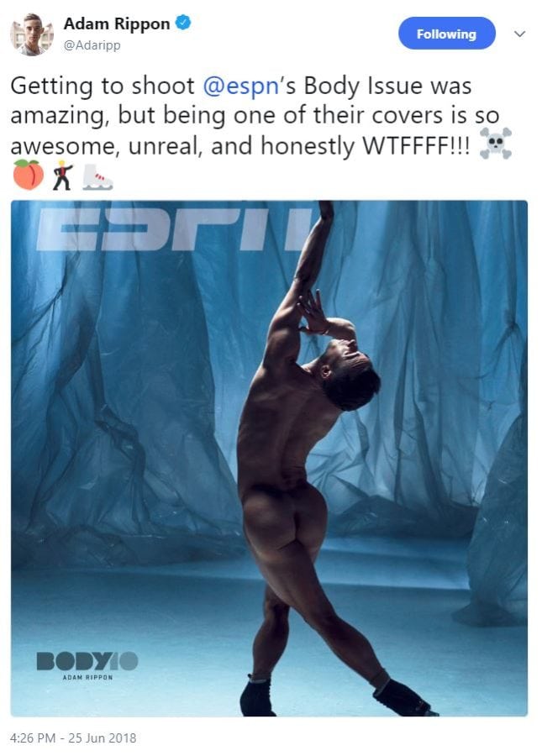Viewport: 542px width, 756px height.
Task: Open the ESPN cover image
Action: pyautogui.click(x=269, y=458)
